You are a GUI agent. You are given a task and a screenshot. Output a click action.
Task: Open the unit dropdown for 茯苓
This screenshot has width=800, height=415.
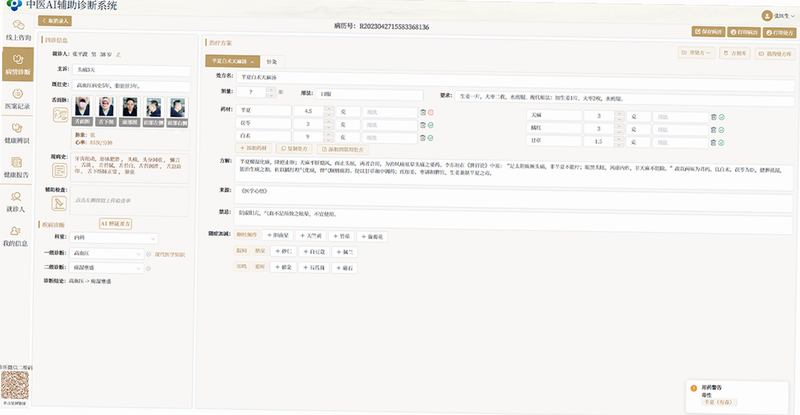click(x=348, y=125)
